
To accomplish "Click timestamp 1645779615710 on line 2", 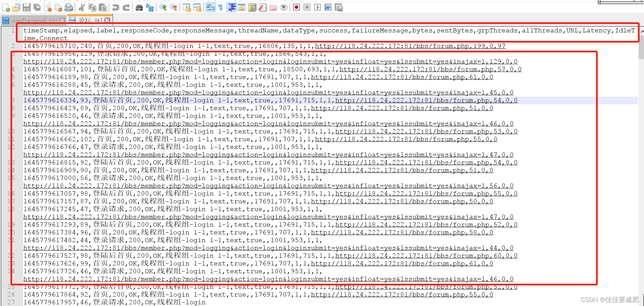I will [50, 46].
